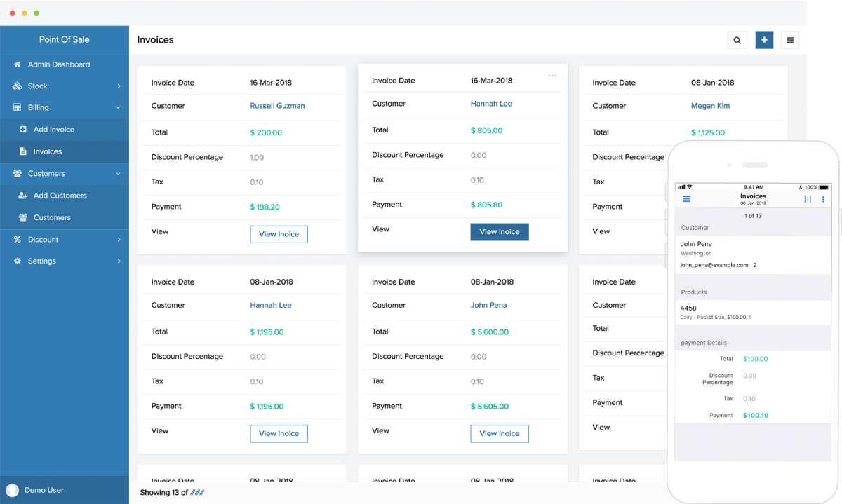
Task: Open the list view icon next to plus
Action: coord(790,40)
